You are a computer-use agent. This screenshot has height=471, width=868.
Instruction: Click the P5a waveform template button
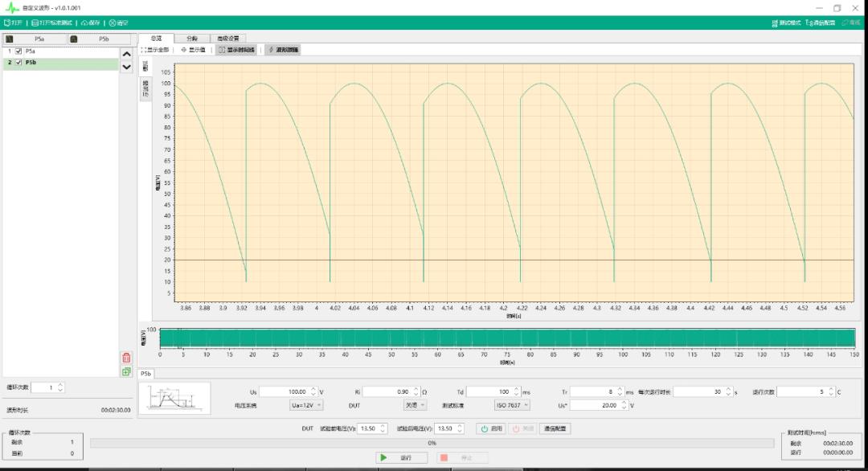[x=35, y=39]
